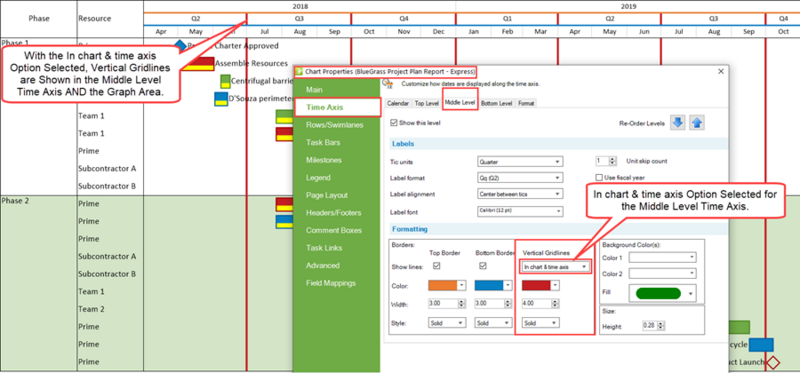Switch to the Calendar tab
Image resolution: width=800 pixels, height=373 pixels.
pyautogui.click(x=398, y=103)
